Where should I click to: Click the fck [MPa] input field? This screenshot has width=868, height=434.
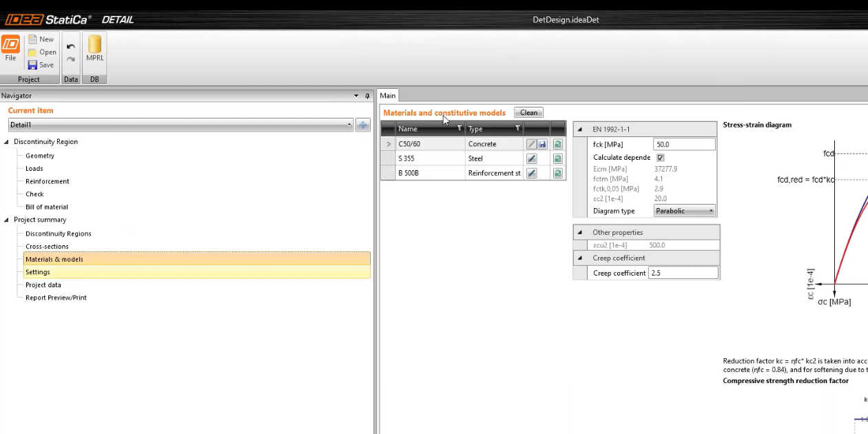tap(684, 144)
